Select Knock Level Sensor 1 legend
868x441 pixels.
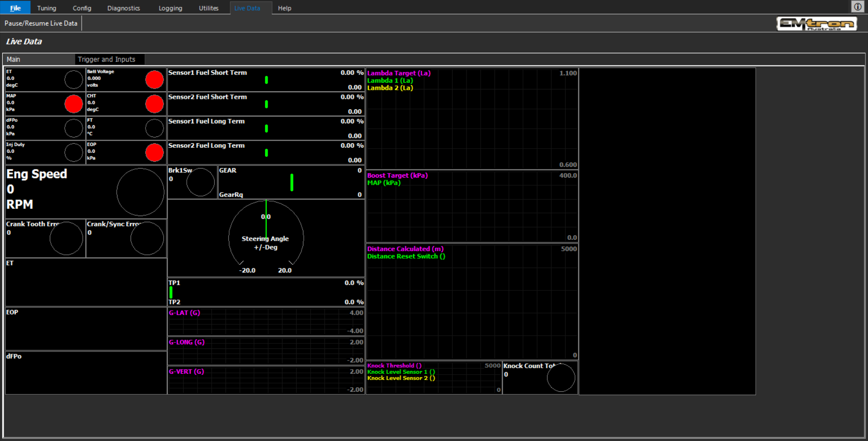click(x=401, y=372)
